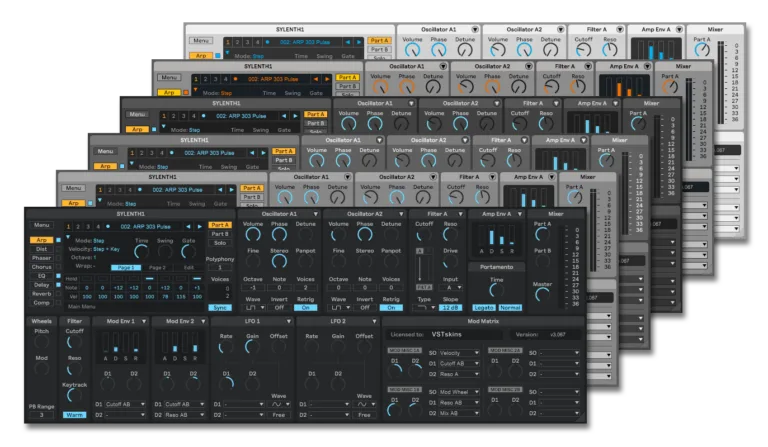Open Filter A header dropdown in front window

tap(460, 214)
